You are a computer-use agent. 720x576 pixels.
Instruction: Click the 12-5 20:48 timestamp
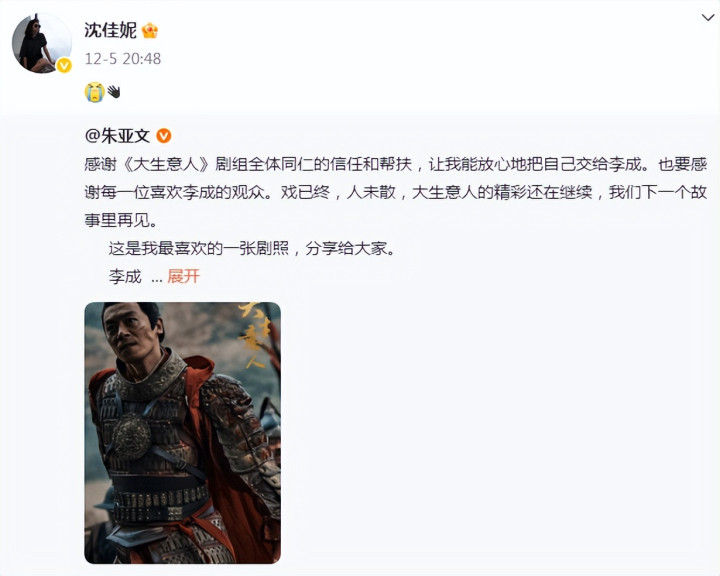(123, 59)
